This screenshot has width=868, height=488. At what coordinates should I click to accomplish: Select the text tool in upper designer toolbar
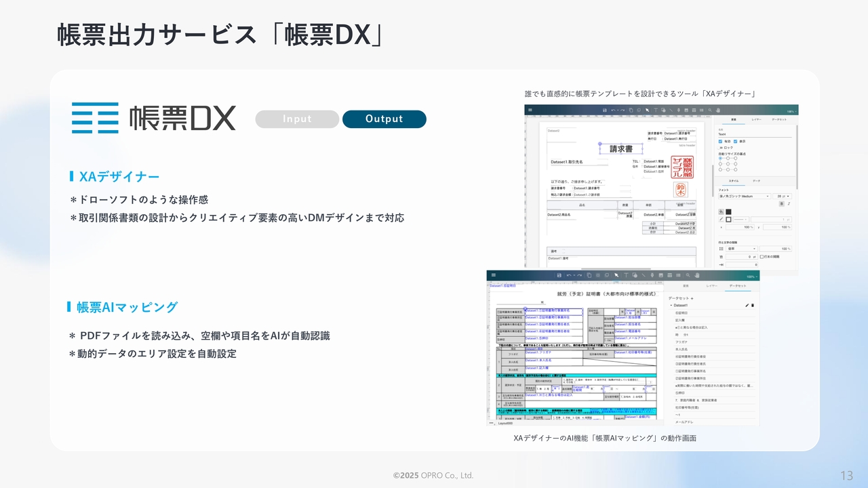655,110
